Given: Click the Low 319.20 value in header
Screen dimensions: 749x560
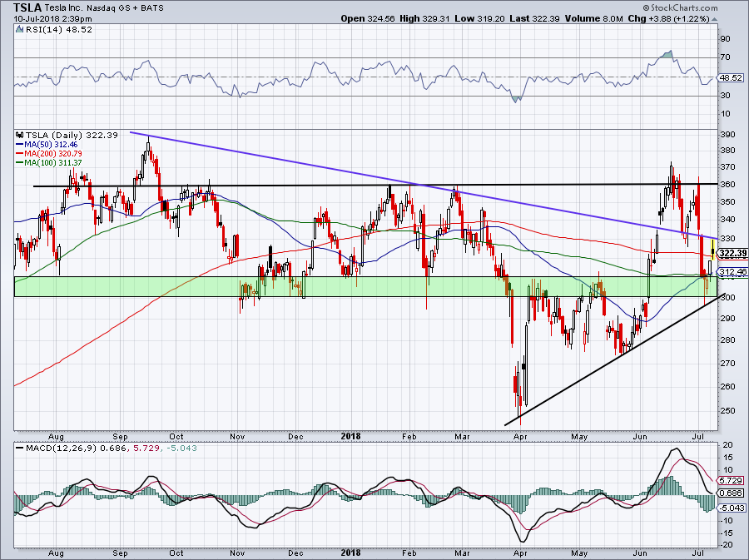Looking at the screenshot, I should 479,18.
